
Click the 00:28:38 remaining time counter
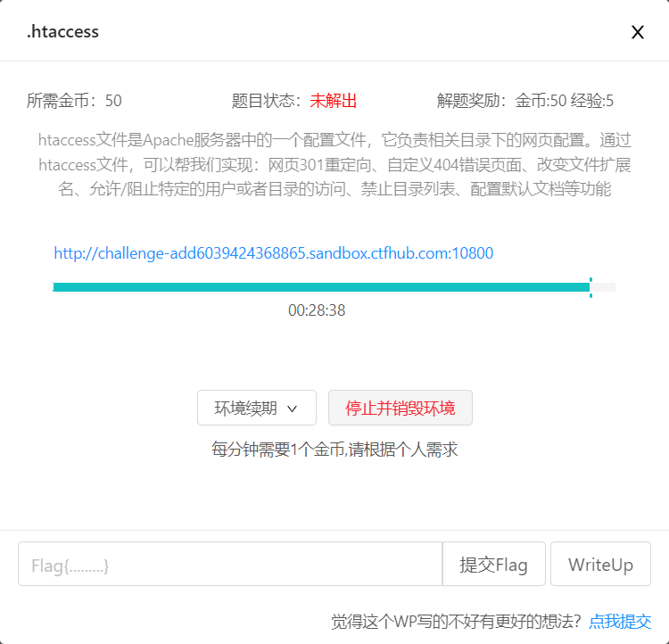point(317,310)
